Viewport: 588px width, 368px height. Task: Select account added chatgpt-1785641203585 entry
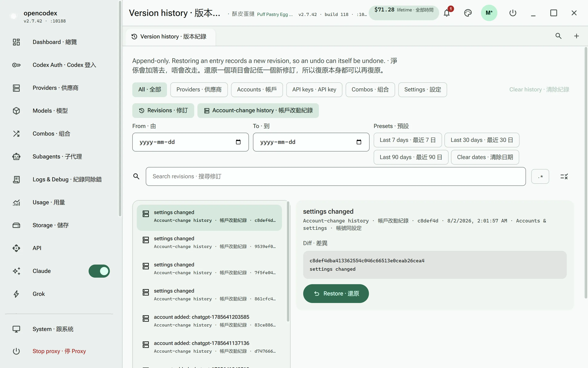209,322
